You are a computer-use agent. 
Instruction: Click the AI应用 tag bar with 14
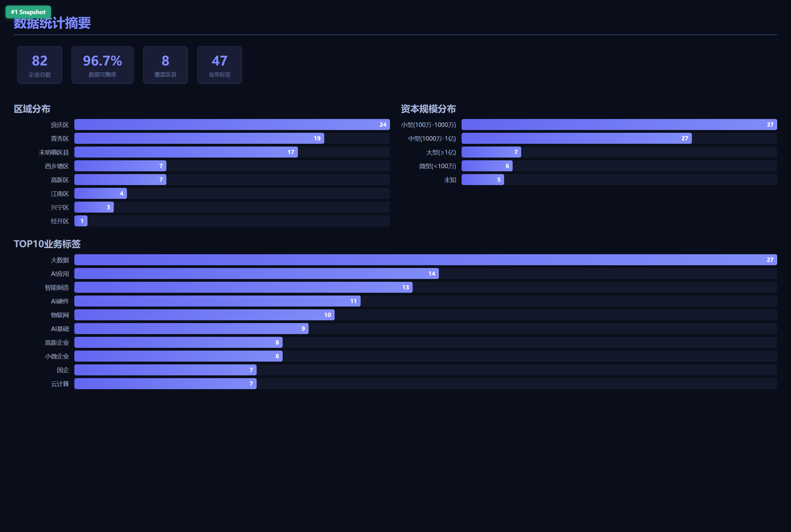pyautogui.click(x=256, y=273)
